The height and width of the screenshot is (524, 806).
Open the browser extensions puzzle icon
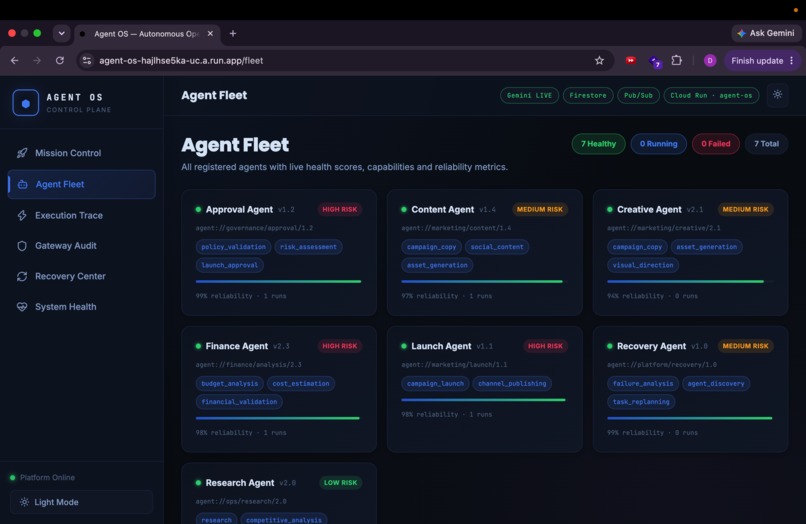676,60
